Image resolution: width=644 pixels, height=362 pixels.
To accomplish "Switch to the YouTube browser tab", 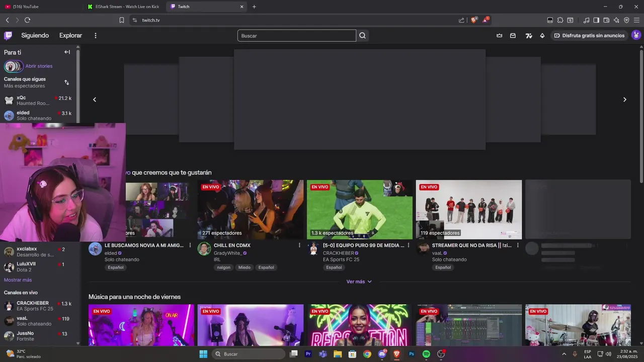I will tap(40, 7).
